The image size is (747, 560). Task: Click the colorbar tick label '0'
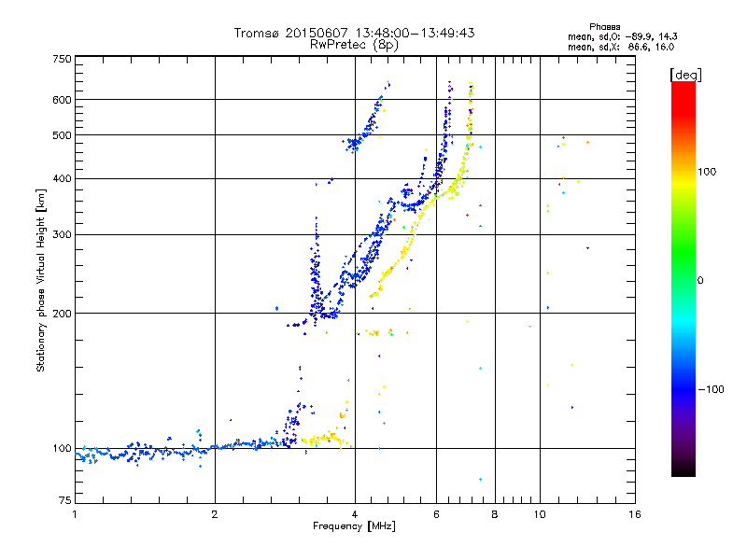pos(700,281)
